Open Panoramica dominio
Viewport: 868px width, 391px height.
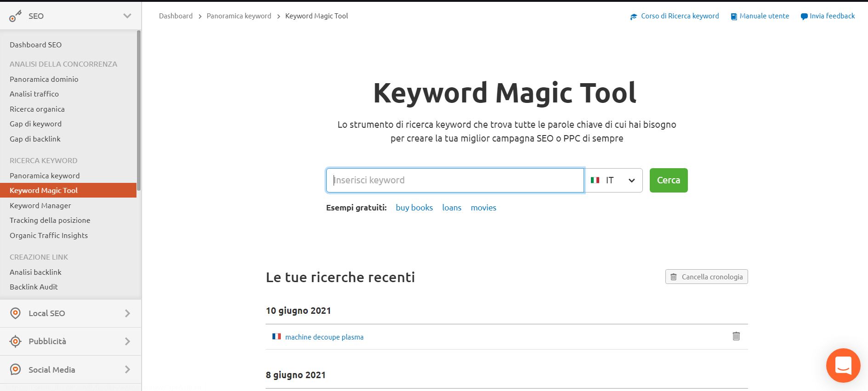[44, 79]
